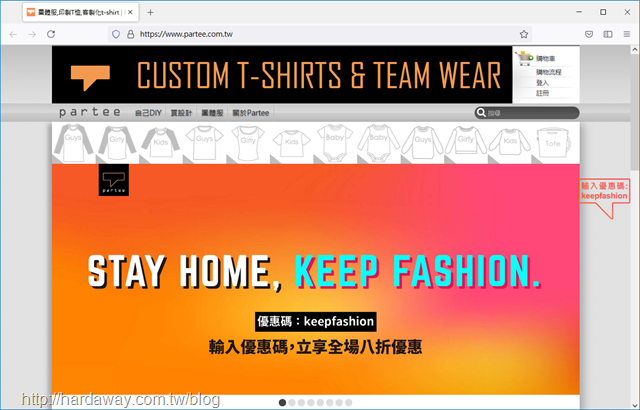The image size is (640, 410).
Task: Bookmark this page with the star icon
Action: coord(524,34)
